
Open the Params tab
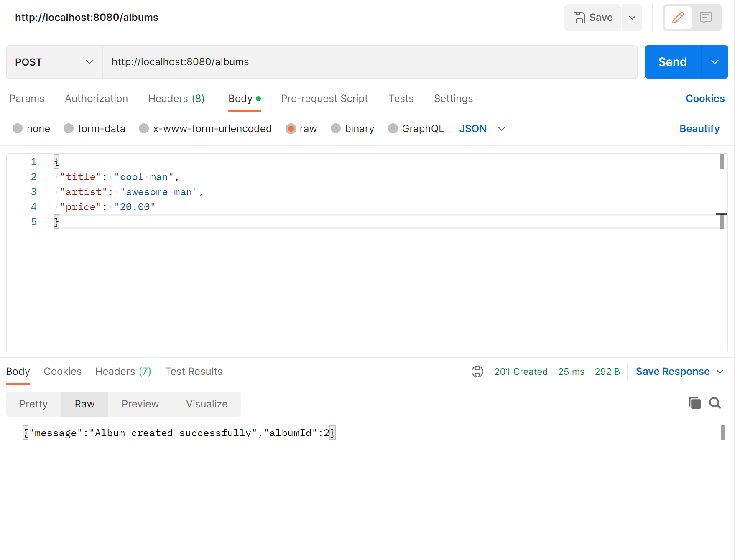pyautogui.click(x=27, y=99)
